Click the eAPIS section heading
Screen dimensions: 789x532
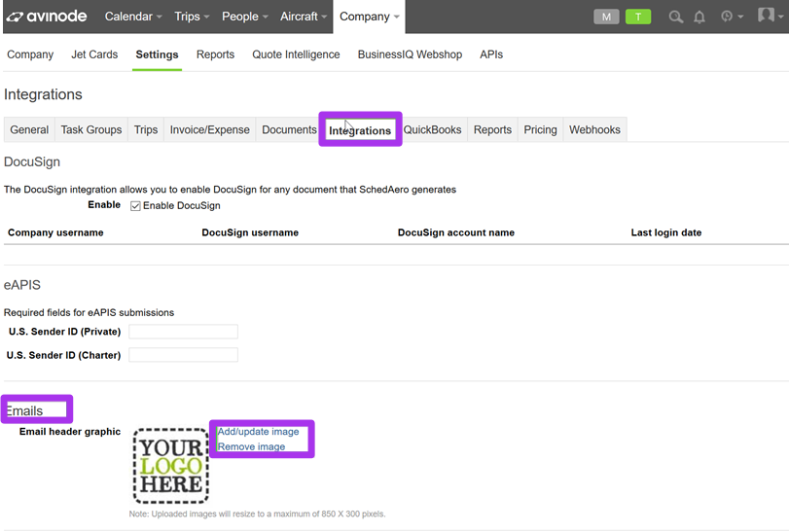point(22,285)
